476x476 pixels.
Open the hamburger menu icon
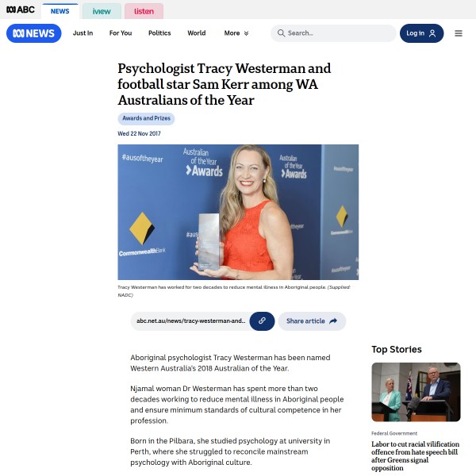[x=458, y=33]
